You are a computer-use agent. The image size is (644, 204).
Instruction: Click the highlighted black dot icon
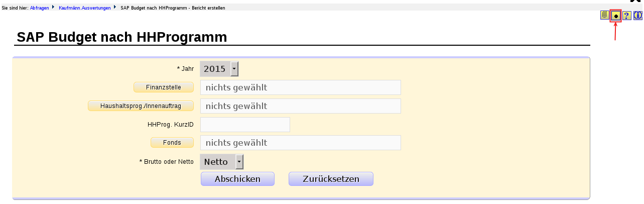[616, 16]
